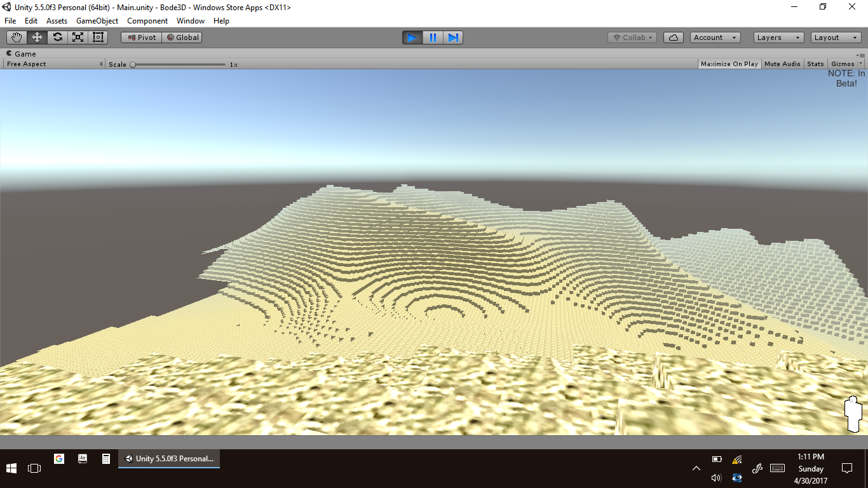Pause the running game
The width and height of the screenshot is (868, 488).
(433, 37)
